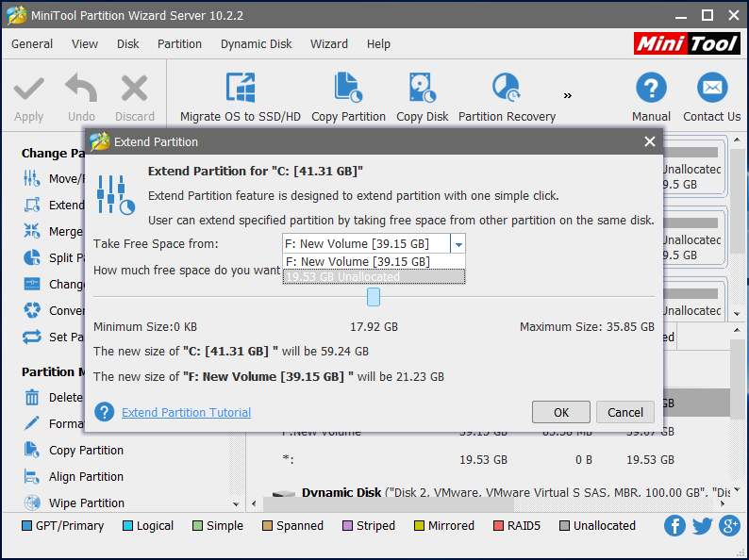
Task: Click Align Partition in sidebar
Action: pos(74,476)
